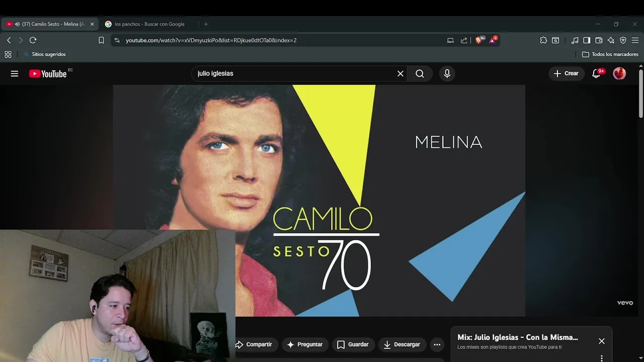Screen dimensions: 644x362
Task: Open the Mix playlist options three-dot menu
Action: click(602, 358)
